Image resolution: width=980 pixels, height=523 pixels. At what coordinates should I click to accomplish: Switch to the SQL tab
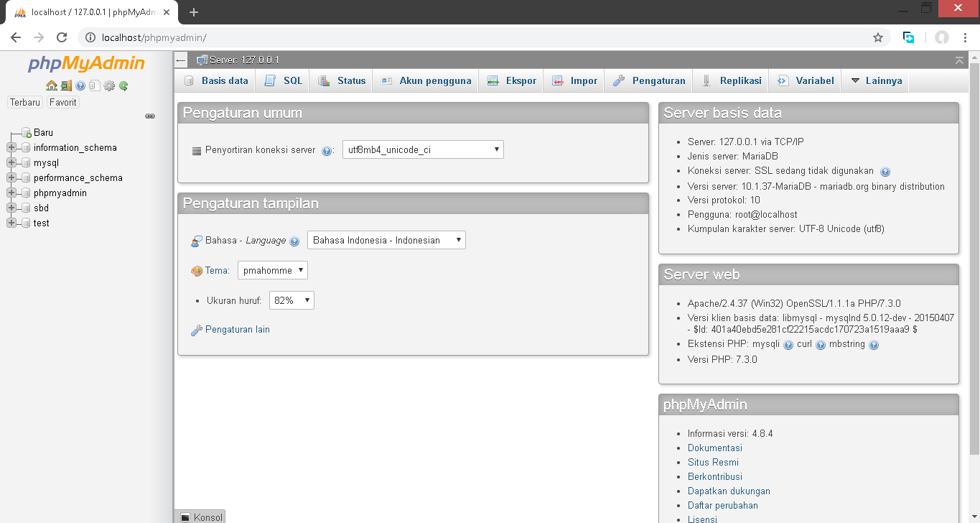tap(282, 80)
